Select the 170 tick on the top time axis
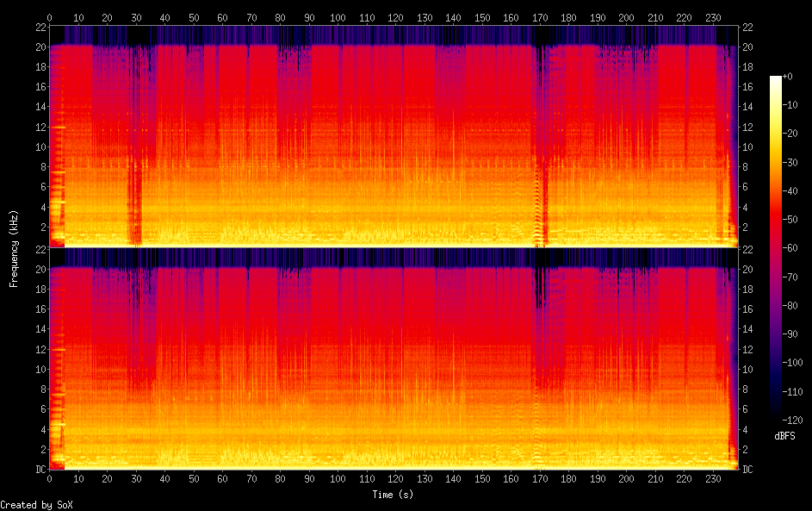This screenshot has height=511, width=812. pos(540,17)
